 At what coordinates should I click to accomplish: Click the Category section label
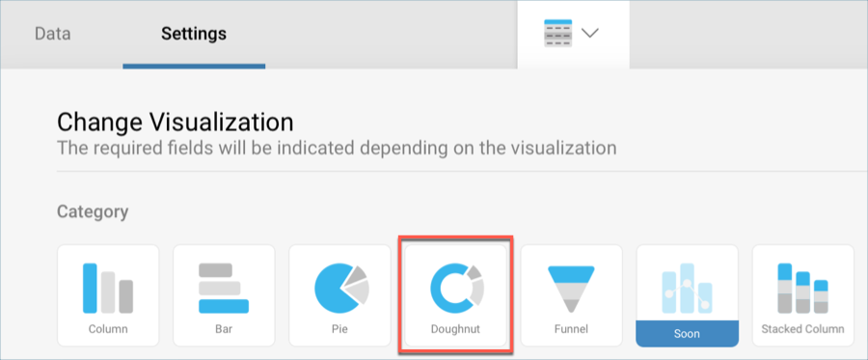tap(93, 211)
